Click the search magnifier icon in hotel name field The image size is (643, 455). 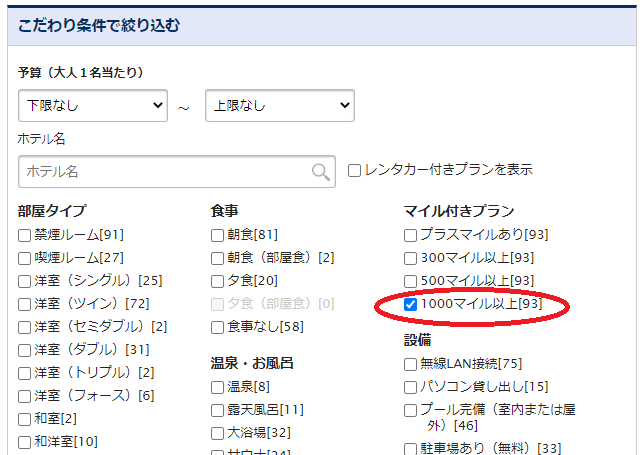tap(321, 171)
